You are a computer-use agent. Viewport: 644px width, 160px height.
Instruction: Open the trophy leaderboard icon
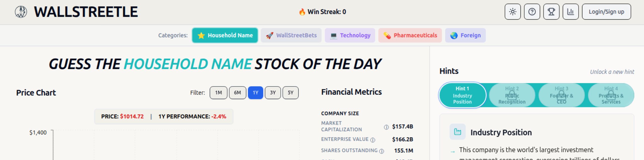pos(551,12)
